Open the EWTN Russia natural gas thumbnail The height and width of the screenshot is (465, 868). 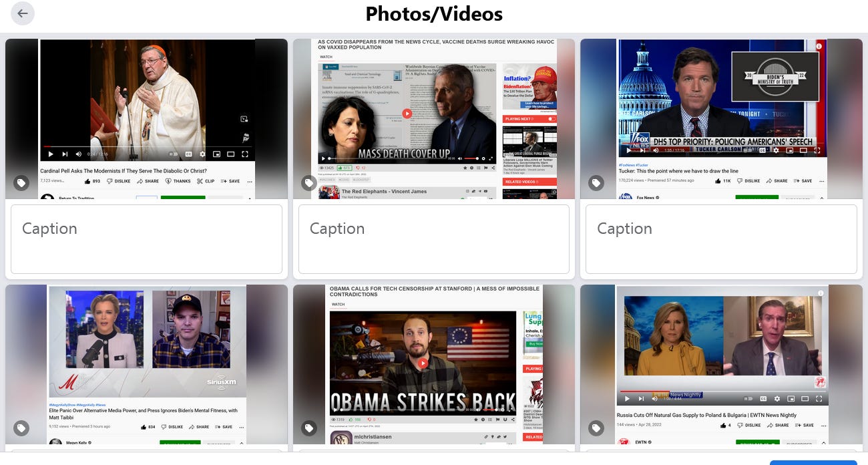(721, 365)
